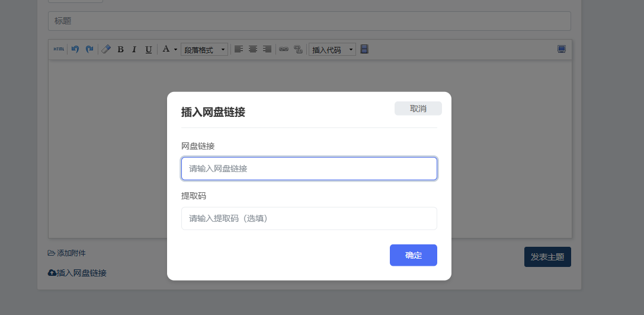Click the font color A icon
The height and width of the screenshot is (315, 644).
click(x=166, y=49)
